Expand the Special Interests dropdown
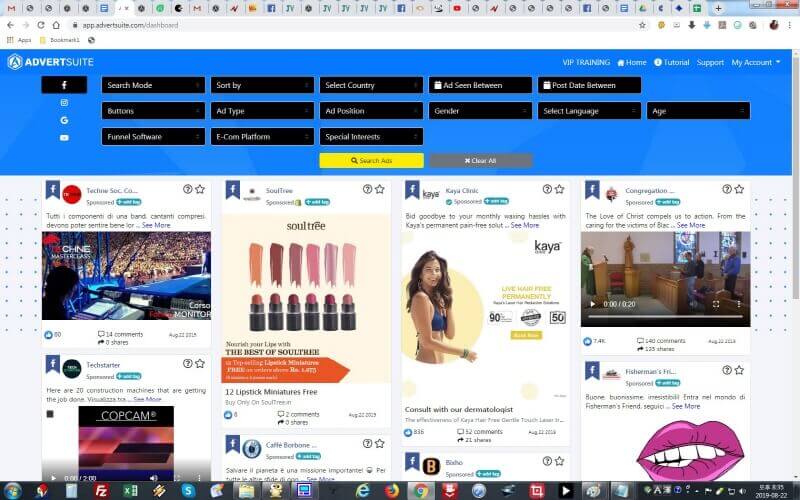Viewport: 800px width, 500px height. click(371, 137)
